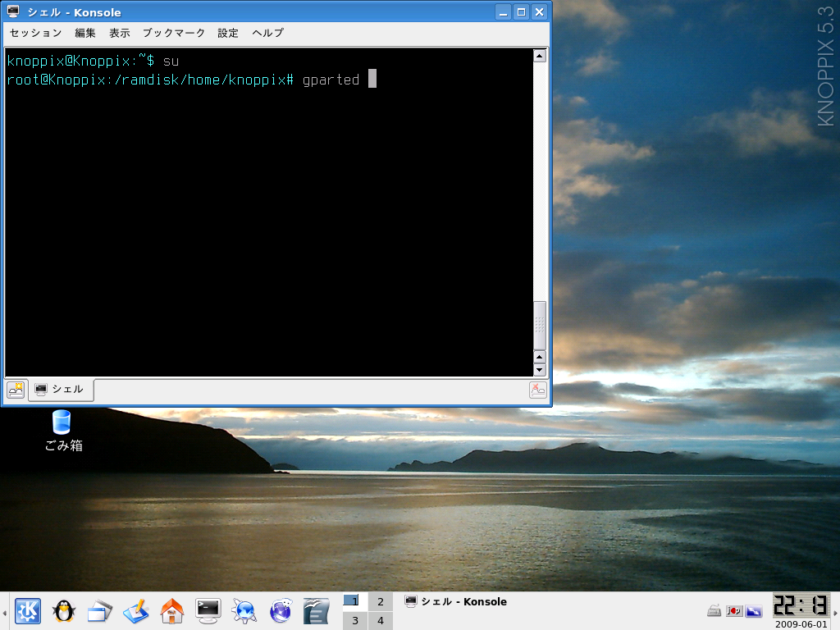Image resolution: width=840 pixels, height=630 pixels.
Task: Minimize the Konsole window
Action: [503, 12]
